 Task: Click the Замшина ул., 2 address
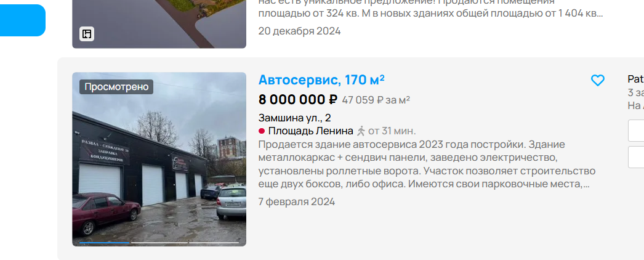pos(294,118)
